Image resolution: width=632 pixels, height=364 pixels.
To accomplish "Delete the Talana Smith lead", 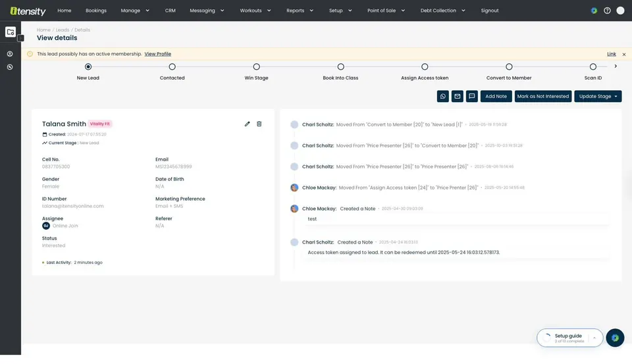I will [x=259, y=124].
